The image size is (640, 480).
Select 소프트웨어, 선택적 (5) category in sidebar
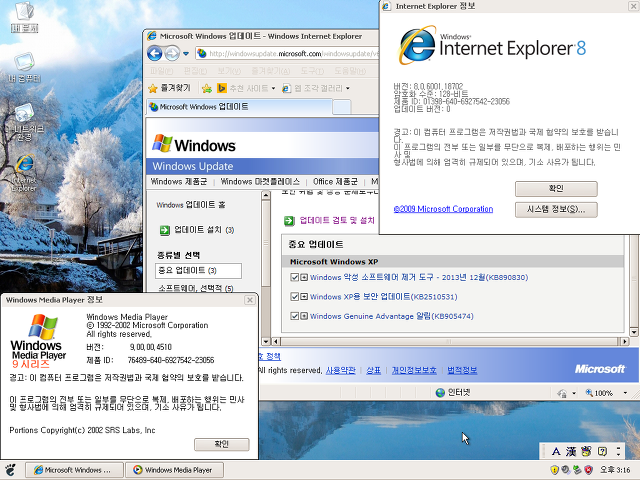196,288
